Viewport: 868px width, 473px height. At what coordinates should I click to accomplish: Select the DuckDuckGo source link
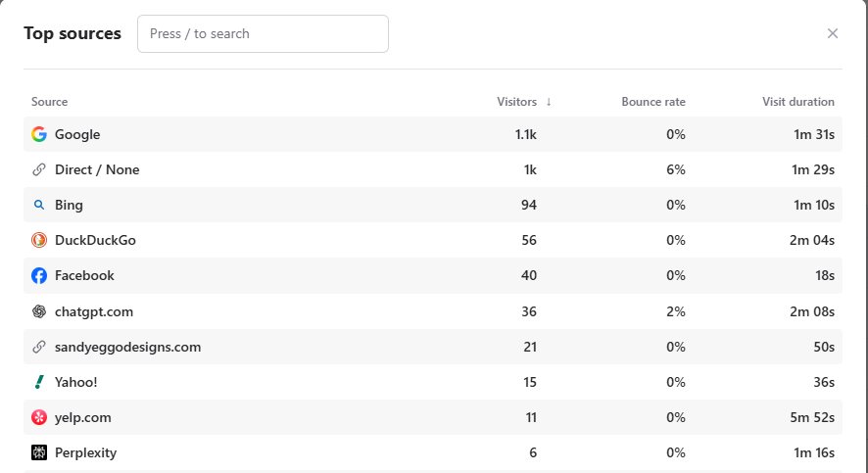95,240
